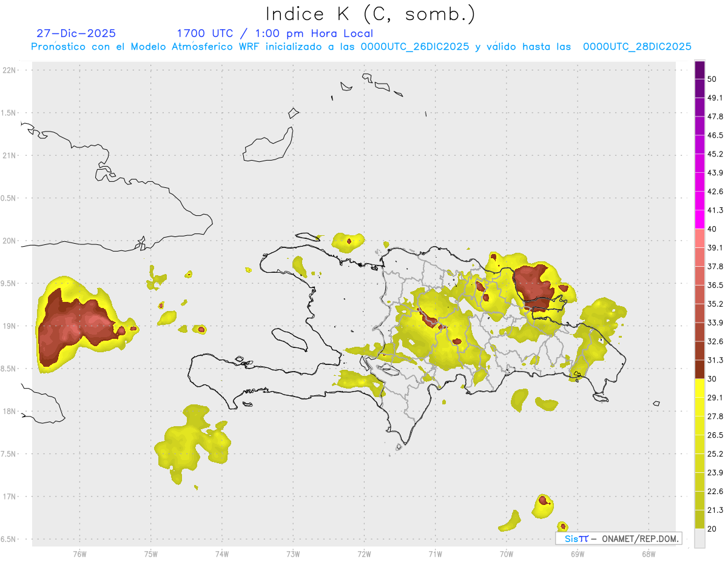Click the "50" value on color scale
The image size is (728, 562).
click(713, 79)
